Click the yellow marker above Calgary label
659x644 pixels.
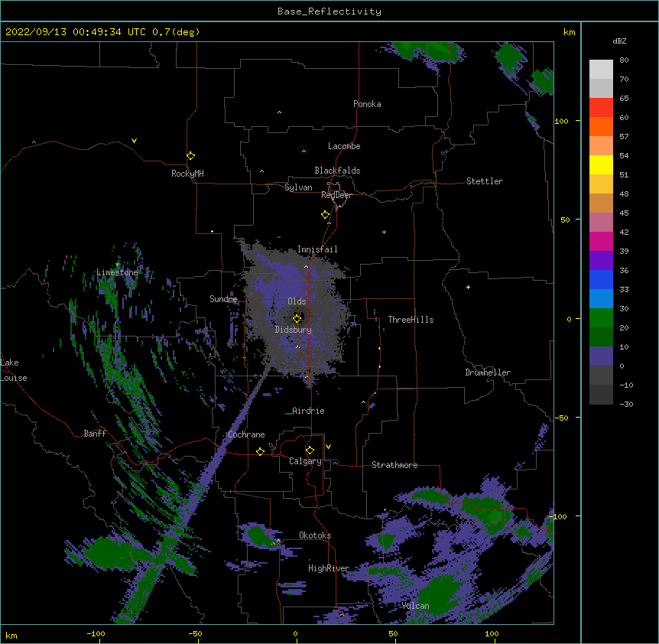pos(310,450)
